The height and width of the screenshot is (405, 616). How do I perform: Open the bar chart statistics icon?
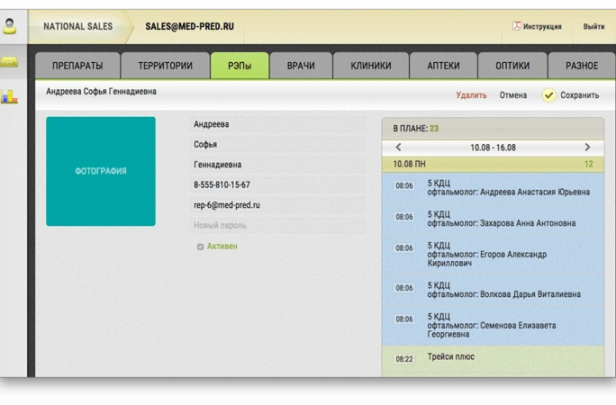[10, 97]
